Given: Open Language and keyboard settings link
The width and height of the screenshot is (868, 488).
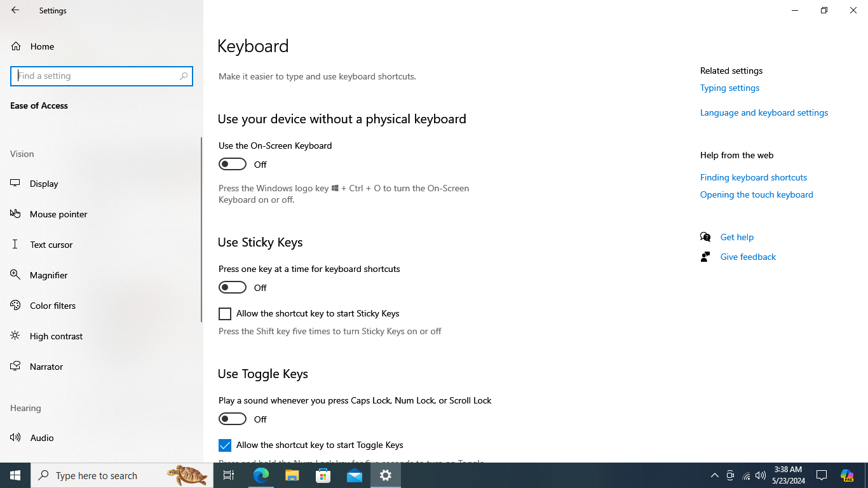Looking at the screenshot, I should [x=764, y=113].
